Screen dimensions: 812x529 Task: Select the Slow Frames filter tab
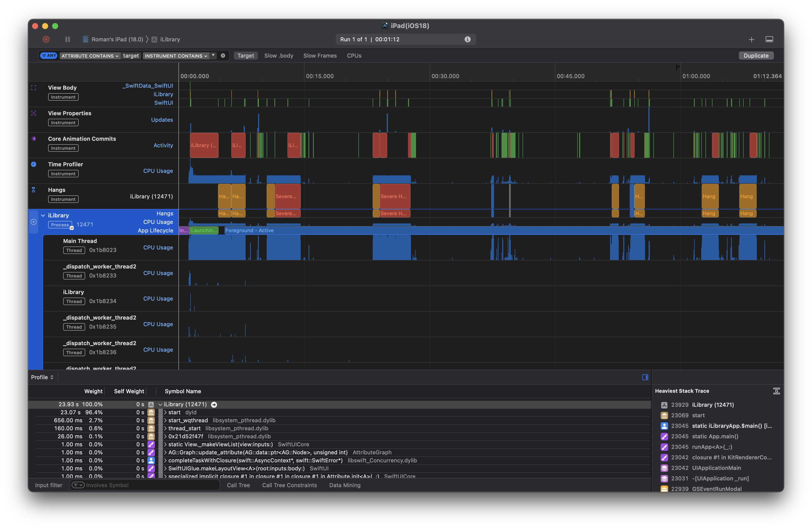point(320,56)
